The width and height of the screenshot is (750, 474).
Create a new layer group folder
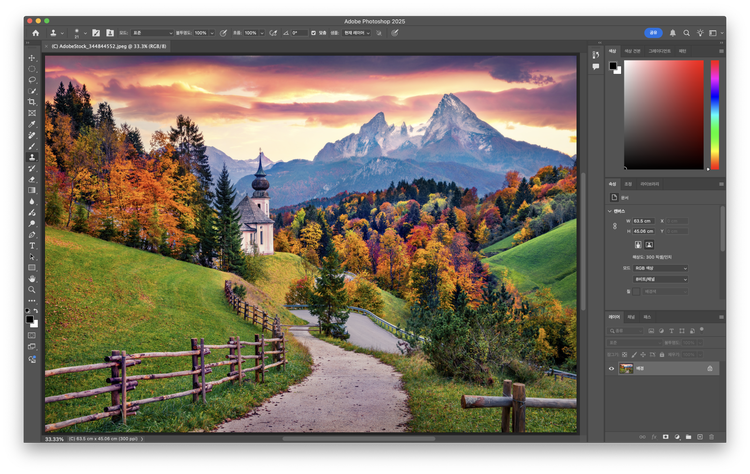pos(688,437)
